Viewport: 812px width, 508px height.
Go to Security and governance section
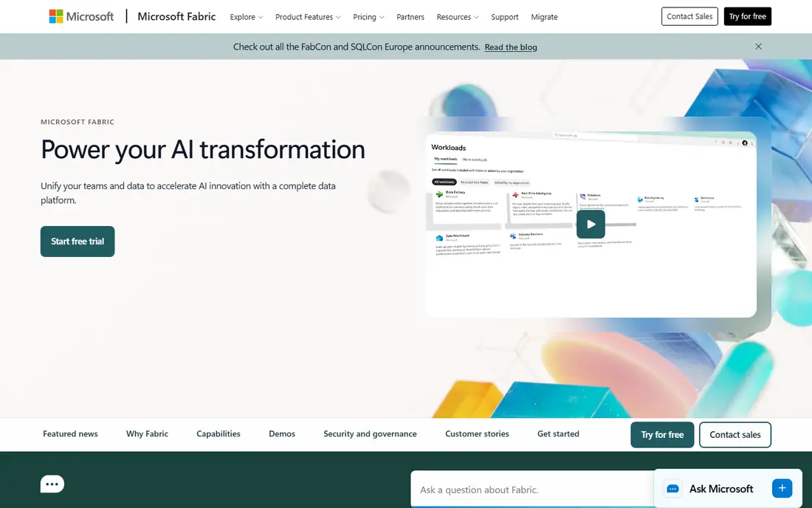(370, 434)
